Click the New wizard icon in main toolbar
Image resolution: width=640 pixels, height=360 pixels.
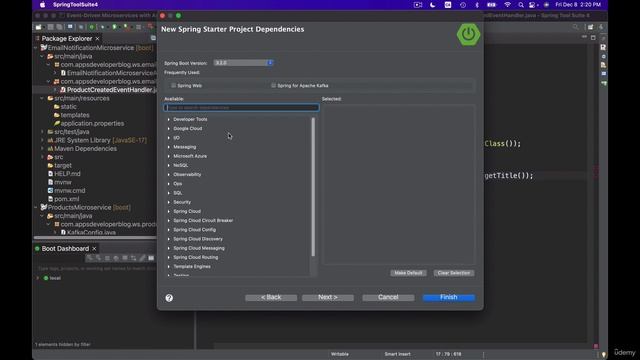click(x=38, y=27)
